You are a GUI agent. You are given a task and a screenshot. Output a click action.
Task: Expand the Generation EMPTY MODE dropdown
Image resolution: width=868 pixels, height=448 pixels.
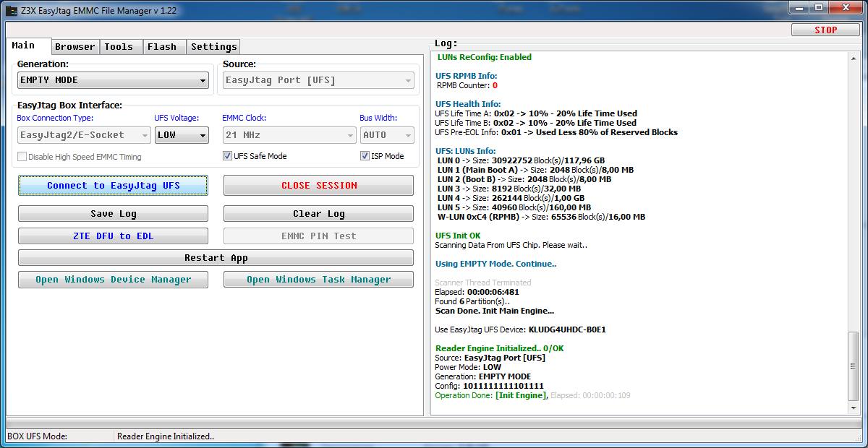point(114,80)
